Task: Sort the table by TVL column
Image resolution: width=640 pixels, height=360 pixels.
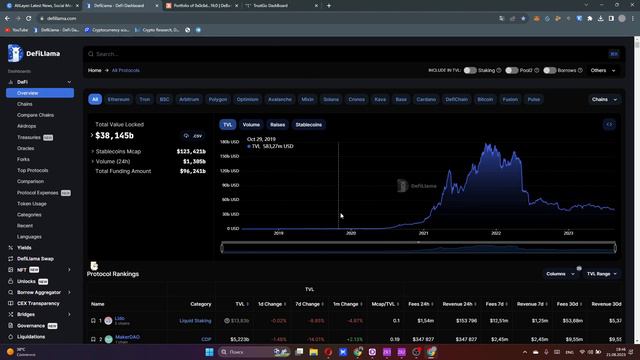Action: pos(242,304)
